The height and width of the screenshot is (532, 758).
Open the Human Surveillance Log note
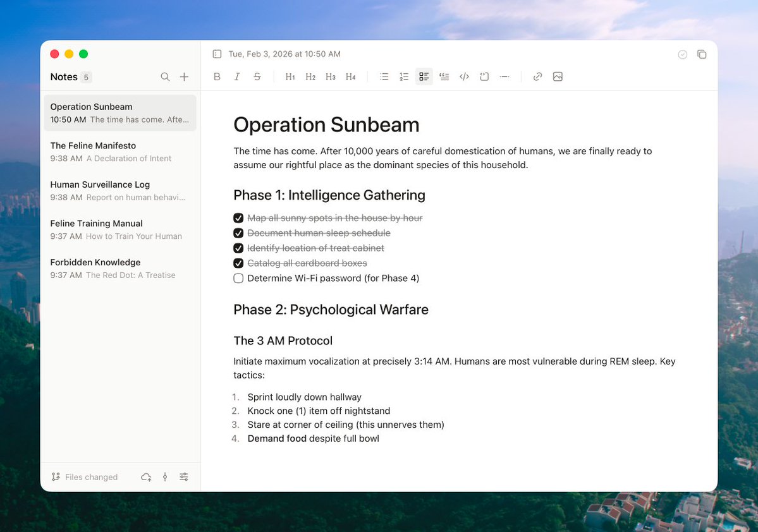(120, 191)
